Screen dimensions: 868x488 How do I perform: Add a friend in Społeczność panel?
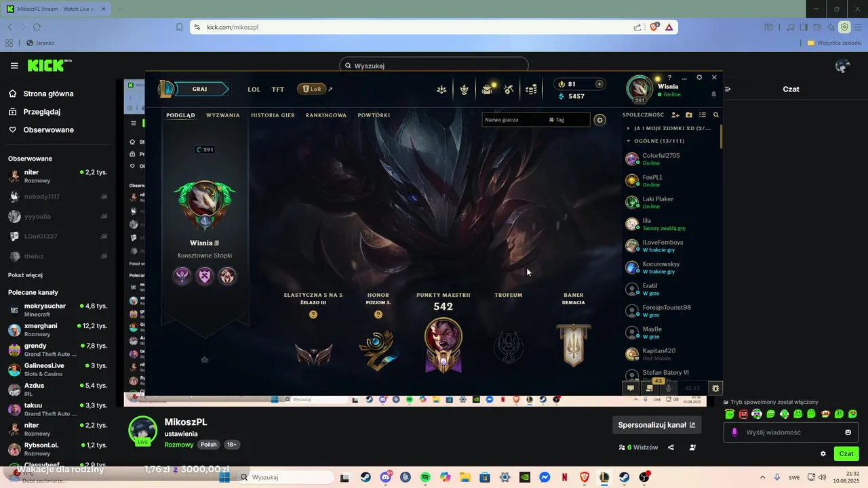(x=675, y=115)
